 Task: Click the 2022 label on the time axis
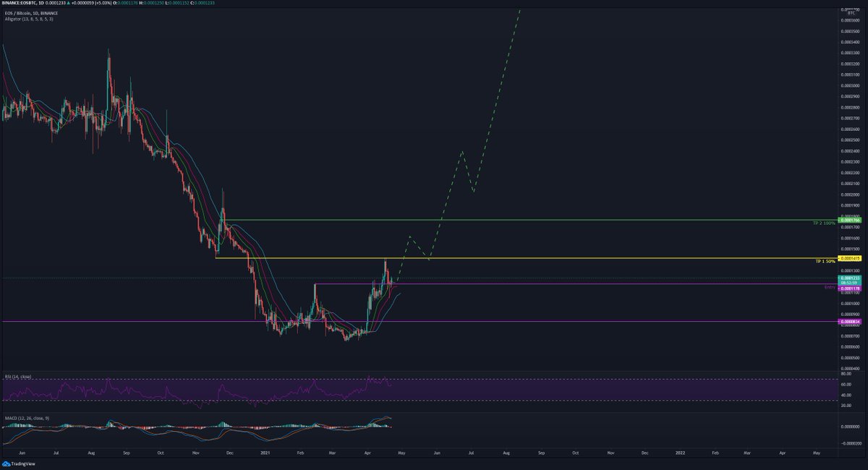680,452
